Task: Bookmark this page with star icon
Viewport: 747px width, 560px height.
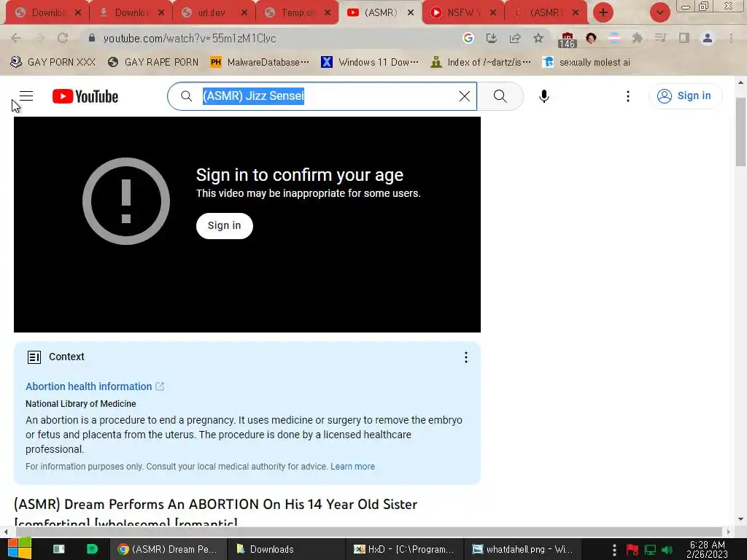Action: tap(538, 38)
